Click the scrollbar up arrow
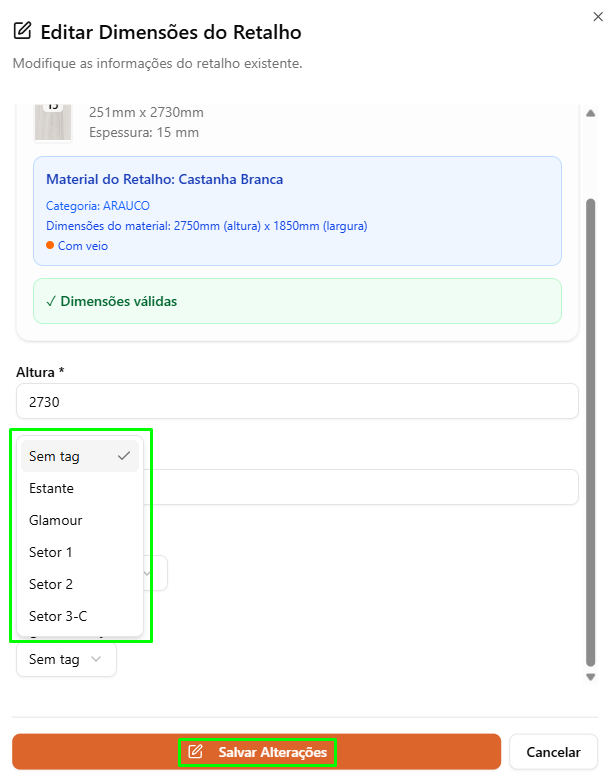This screenshot has width=616, height=779. 590,113
